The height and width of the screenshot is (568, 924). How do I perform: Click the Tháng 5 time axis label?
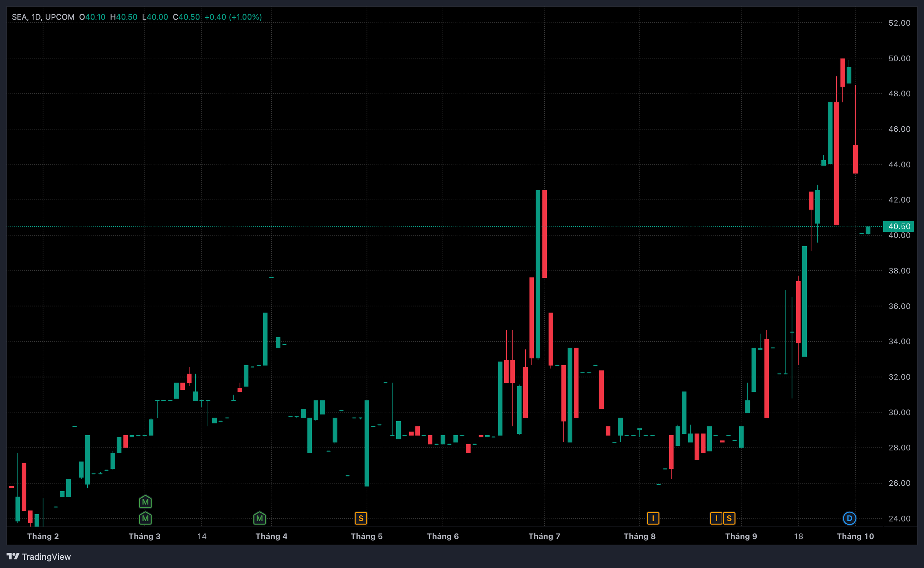(366, 536)
